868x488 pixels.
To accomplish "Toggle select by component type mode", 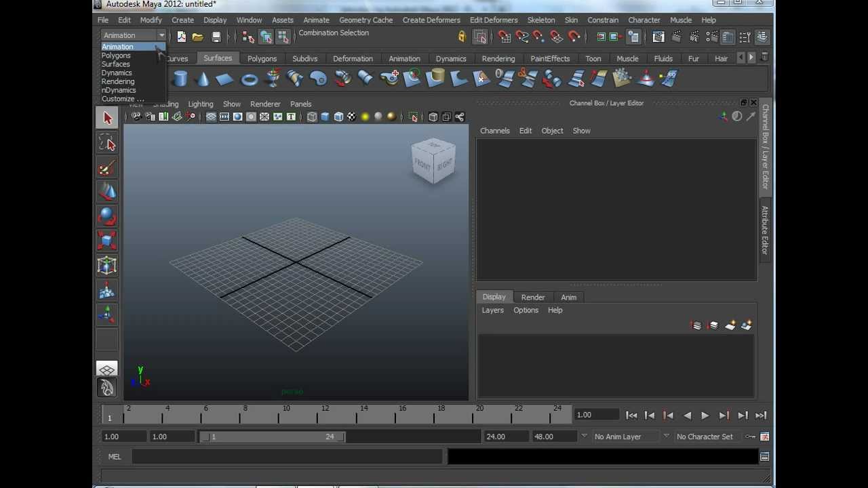I will coord(283,37).
